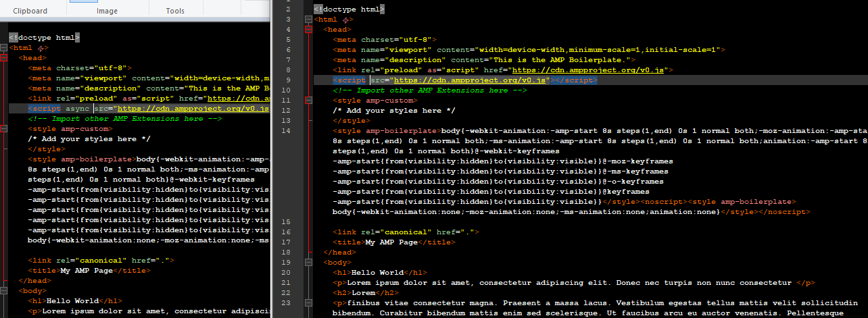Click the "Hello World" heading on line 20
Viewport: 868px width, 318px height.
[x=377, y=272]
